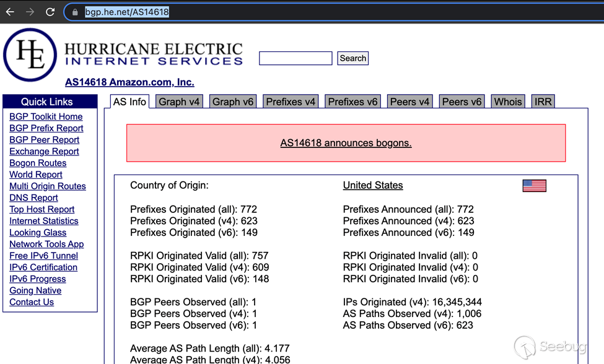Open the AS14618 Amazon.com, Inc. heading link
This screenshot has height=364, width=604.
pos(129,82)
